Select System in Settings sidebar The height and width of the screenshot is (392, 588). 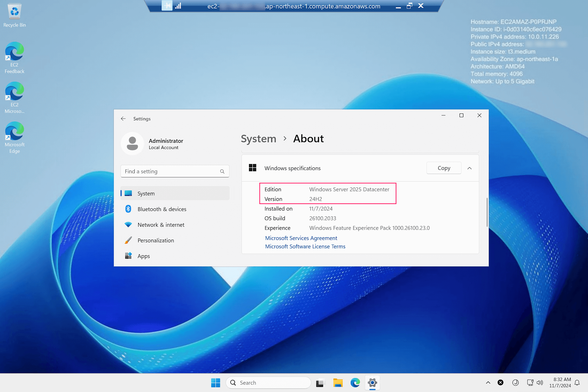tap(175, 193)
